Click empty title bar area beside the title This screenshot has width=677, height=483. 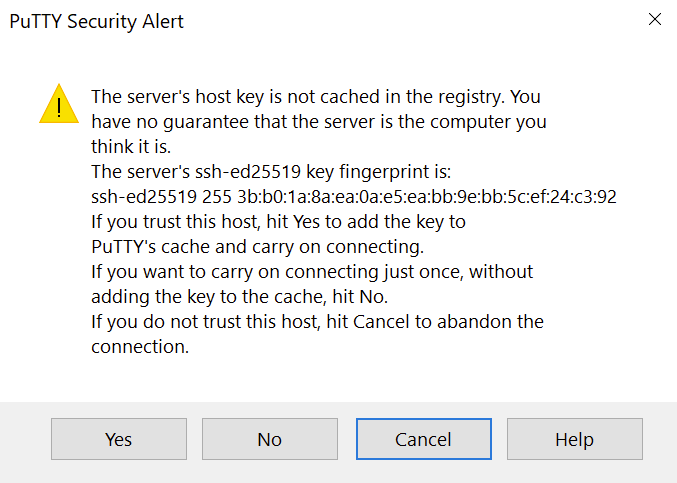pyautogui.click(x=410, y=21)
